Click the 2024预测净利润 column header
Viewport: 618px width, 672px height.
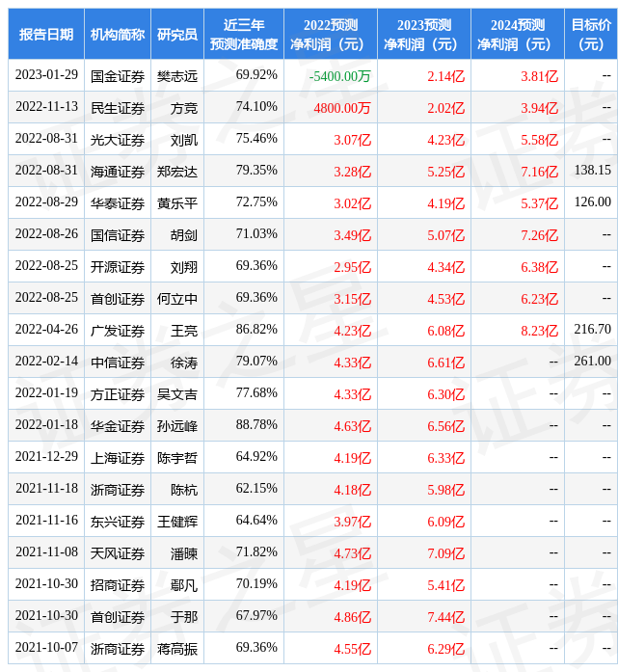[x=518, y=34]
